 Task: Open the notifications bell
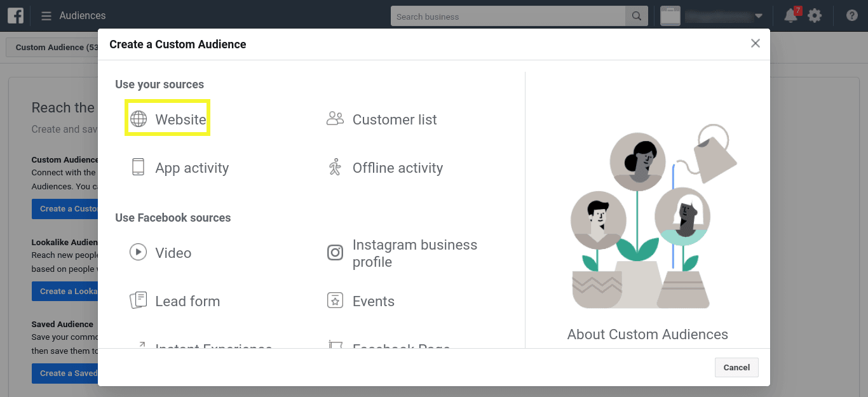coord(791,16)
